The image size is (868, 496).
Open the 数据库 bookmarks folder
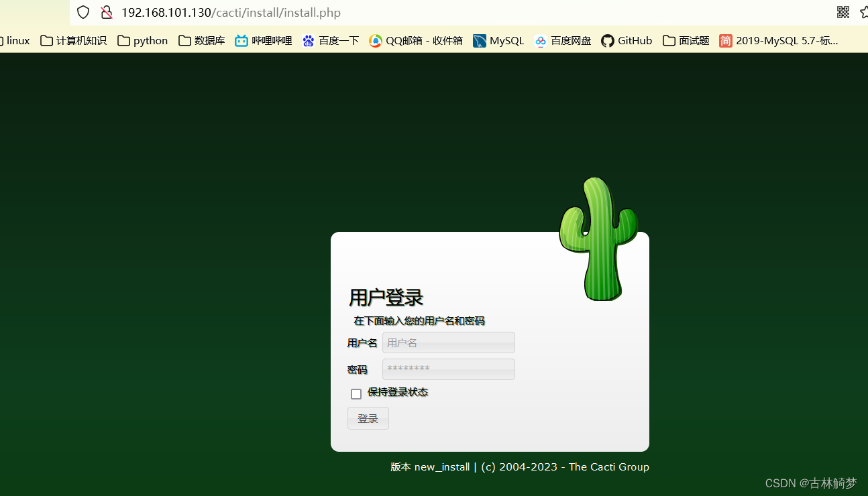coord(201,40)
